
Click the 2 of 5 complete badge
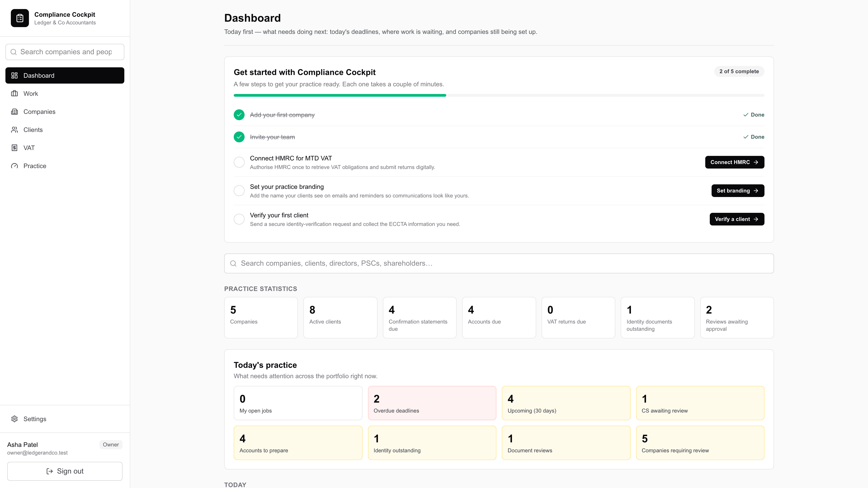point(739,71)
